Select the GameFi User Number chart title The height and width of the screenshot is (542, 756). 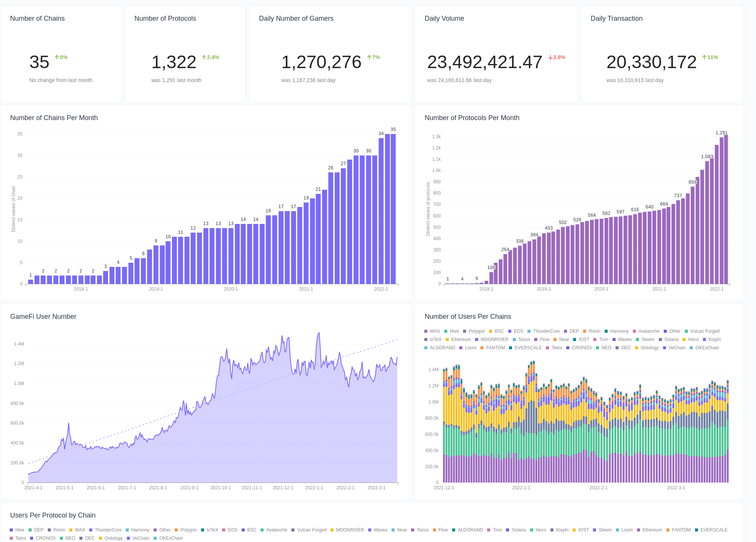tap(43, 317)
